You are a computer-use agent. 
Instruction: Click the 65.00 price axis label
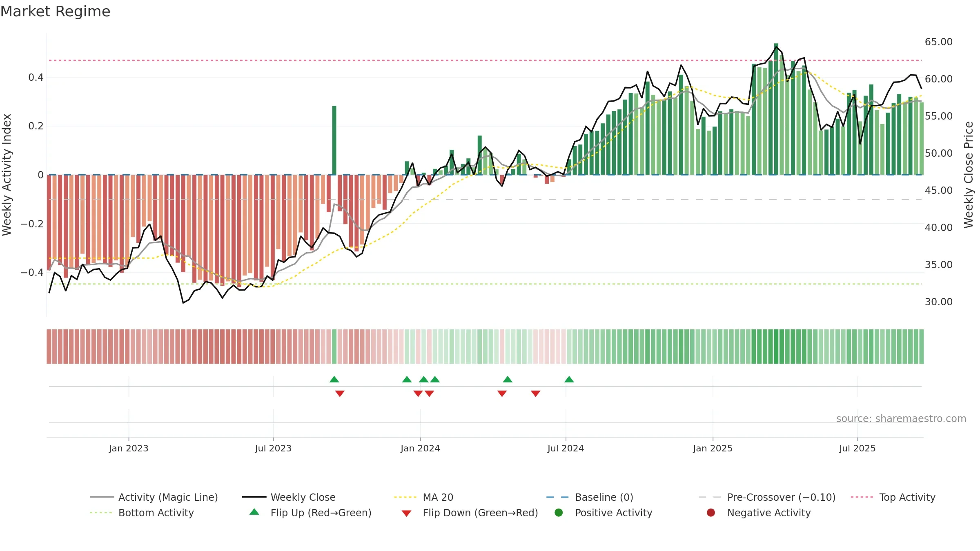click(938, 42)
